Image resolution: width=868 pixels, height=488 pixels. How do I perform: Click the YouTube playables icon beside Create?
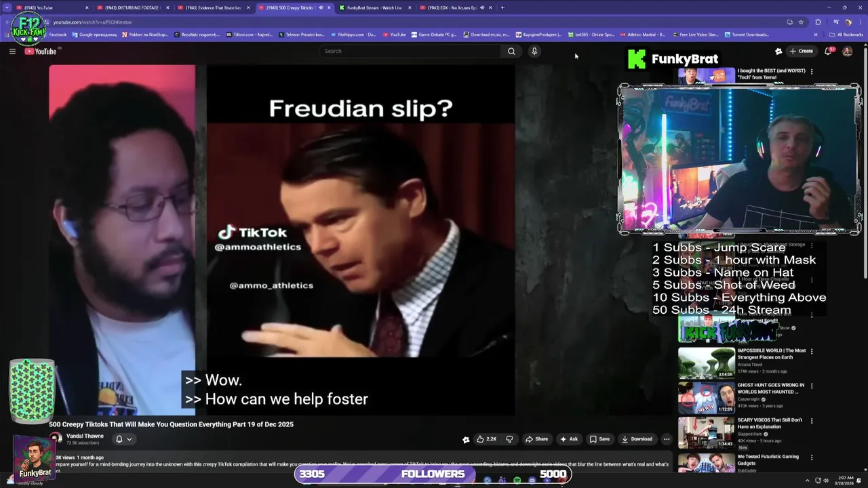click(x=778, y=52)
